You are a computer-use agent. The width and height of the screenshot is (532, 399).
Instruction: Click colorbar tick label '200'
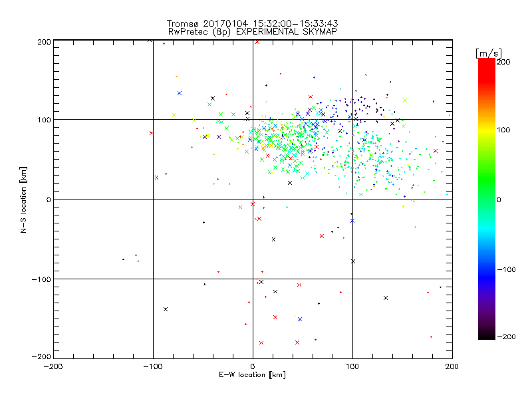[503, 62]
